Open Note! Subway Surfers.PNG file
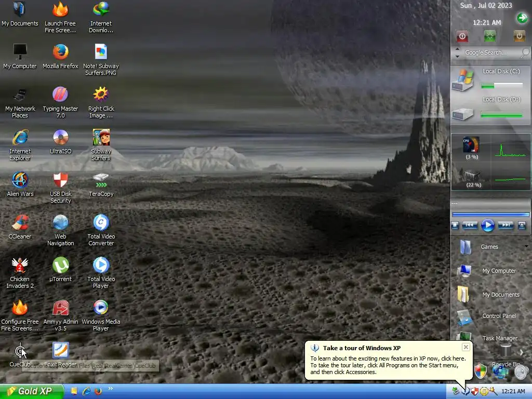Viewport: 532px width, 399px height. (101, 60)
